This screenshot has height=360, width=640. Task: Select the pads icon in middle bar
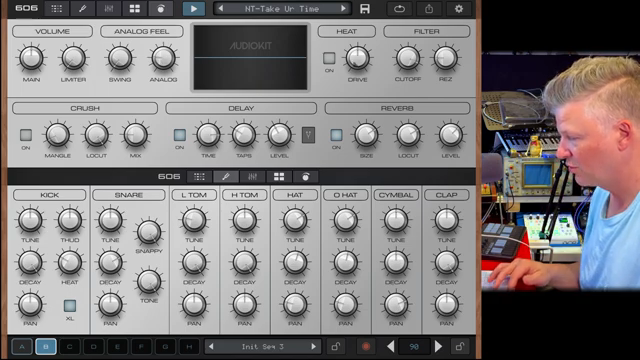pos(279,177)
